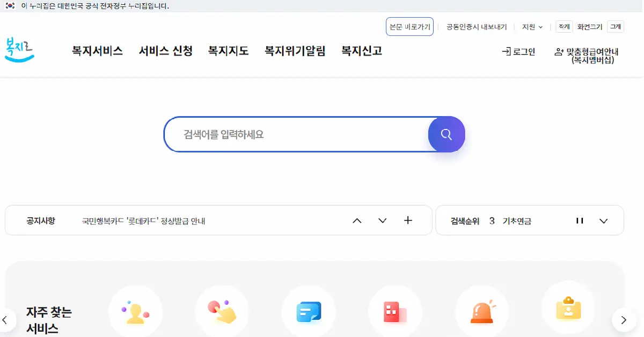Open the 국민행복카드 롯데카드 notice
Screen dimensions: 644x337
click(144, 221)
